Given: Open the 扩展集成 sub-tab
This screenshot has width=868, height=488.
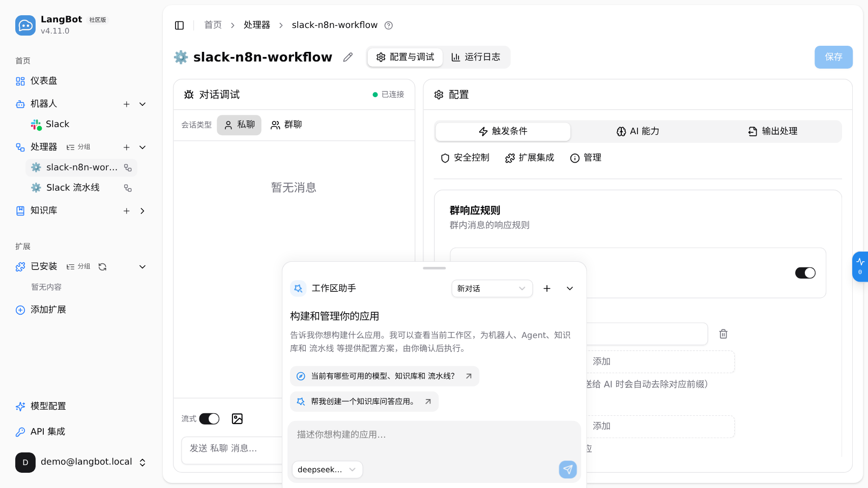Looking at the screenshot, I should [530, 158].
